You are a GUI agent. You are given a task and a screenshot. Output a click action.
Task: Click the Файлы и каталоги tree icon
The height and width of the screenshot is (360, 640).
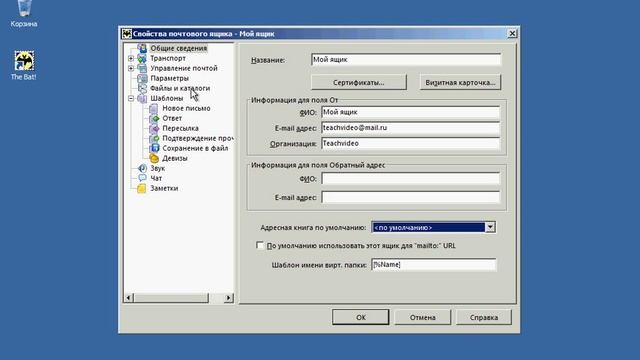142,88
